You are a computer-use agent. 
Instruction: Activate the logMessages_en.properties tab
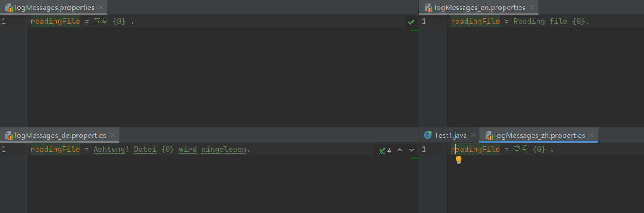pos(479,8)
